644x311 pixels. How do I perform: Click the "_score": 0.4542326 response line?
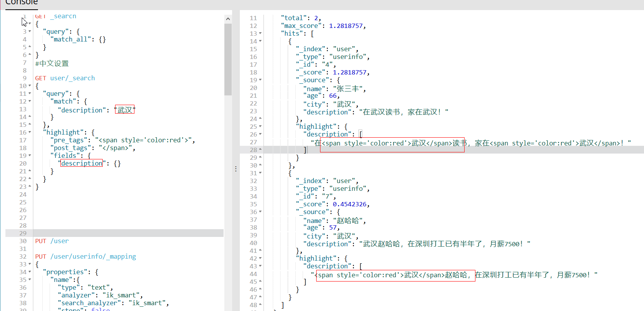pos(333,204)
